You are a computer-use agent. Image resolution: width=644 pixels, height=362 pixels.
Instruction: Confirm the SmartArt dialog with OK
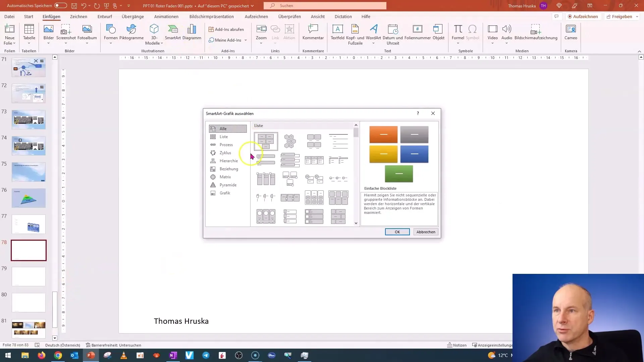[x=397, y=232]
